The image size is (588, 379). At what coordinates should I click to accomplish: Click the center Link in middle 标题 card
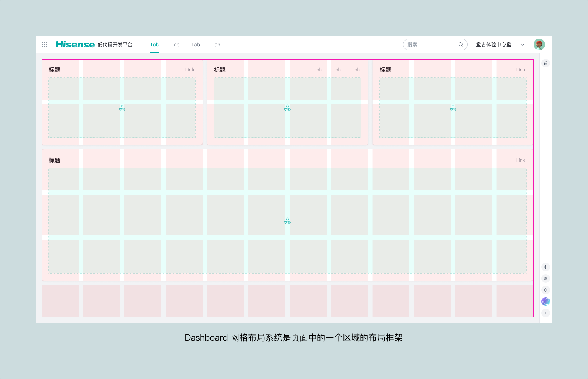point(336,70)
